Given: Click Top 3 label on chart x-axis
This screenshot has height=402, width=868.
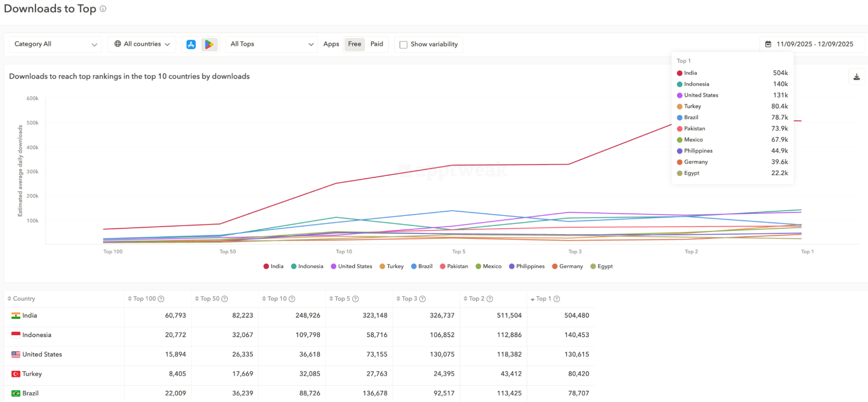Looking at the screenshot, I should (575, 252).
